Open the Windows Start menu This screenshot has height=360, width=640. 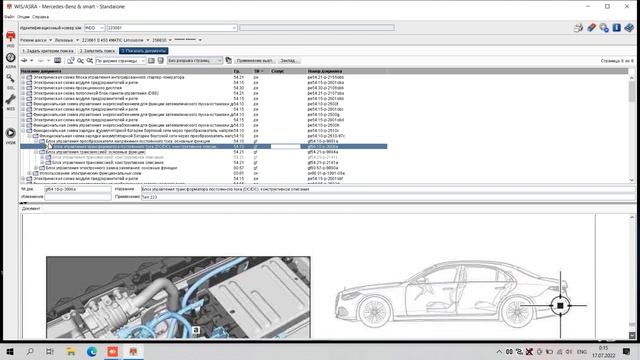tap(10, 351)
